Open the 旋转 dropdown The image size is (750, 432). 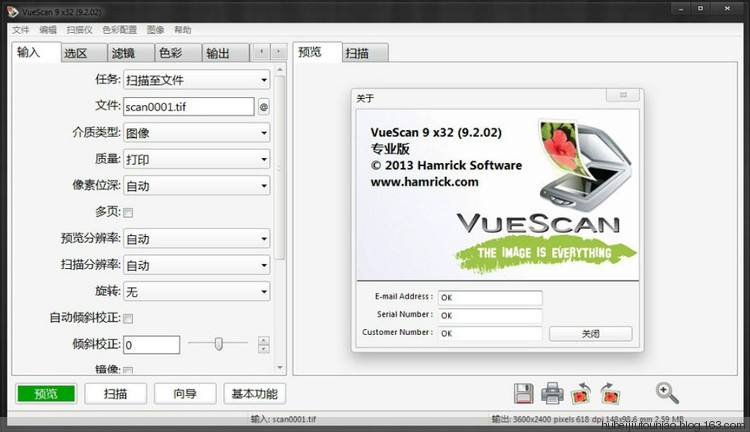(197, 291)
